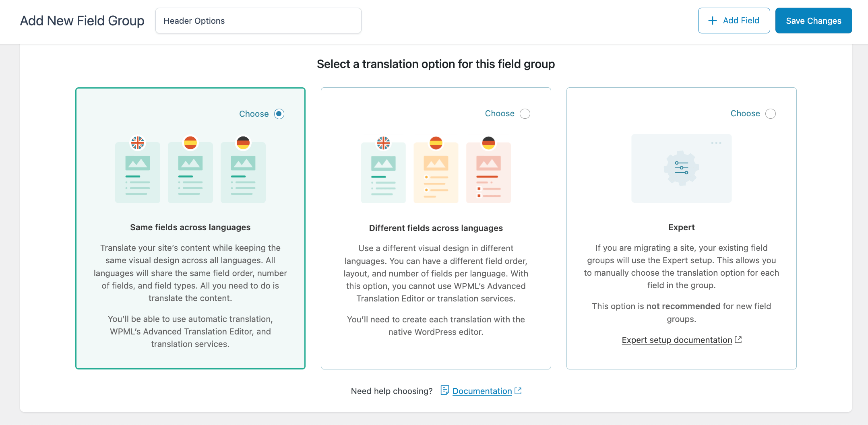Click the Header Options title field
This screenshot has width=868, height=425.
(258, 21)
